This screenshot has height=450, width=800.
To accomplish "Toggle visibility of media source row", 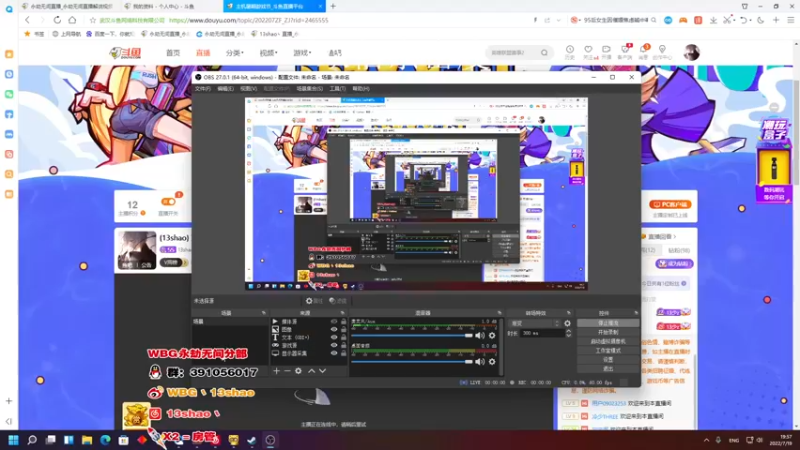I will [x=334, y=322].
